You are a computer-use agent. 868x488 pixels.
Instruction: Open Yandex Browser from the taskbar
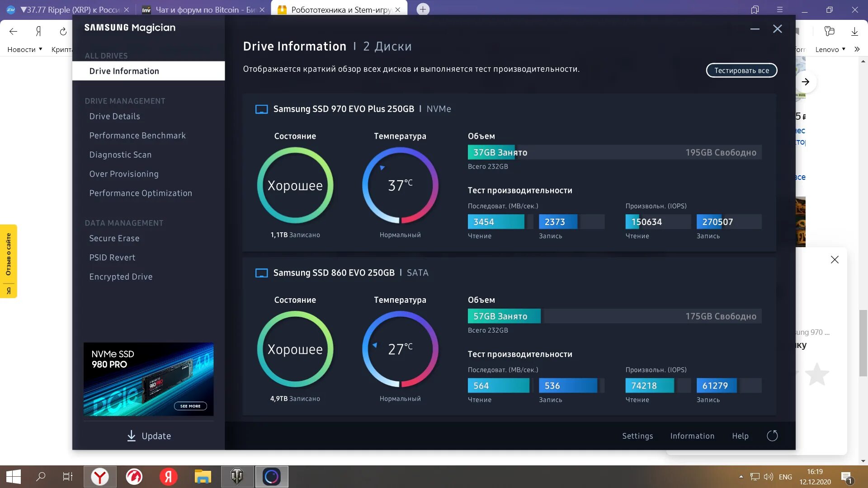[x=100, y=476]
